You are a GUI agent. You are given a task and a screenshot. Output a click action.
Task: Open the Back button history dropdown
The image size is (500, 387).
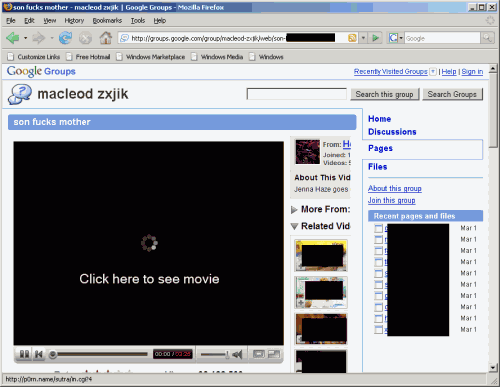(25, 38)
